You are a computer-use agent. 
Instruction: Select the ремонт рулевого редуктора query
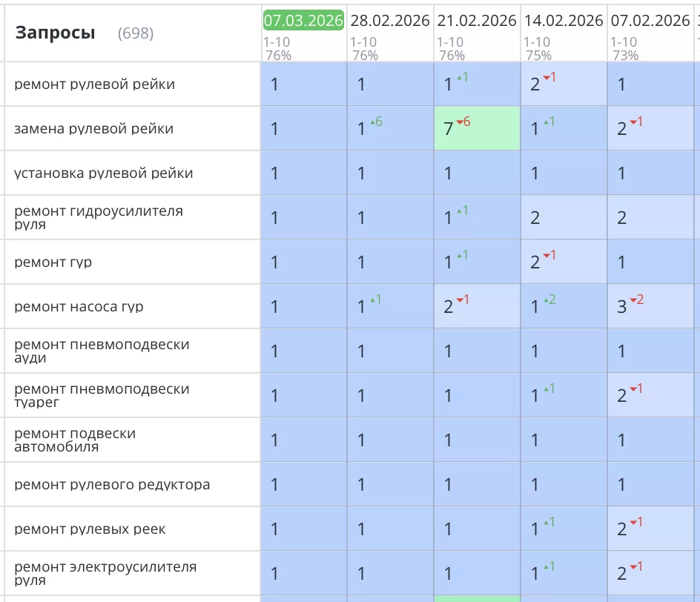[112, 485]
